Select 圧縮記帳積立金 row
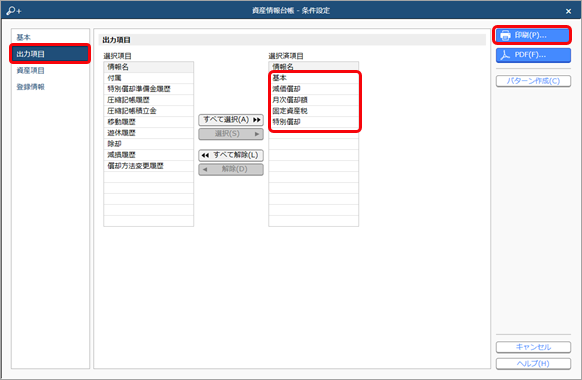This screenshot has width=582, height=380. (x=148, y=111)
